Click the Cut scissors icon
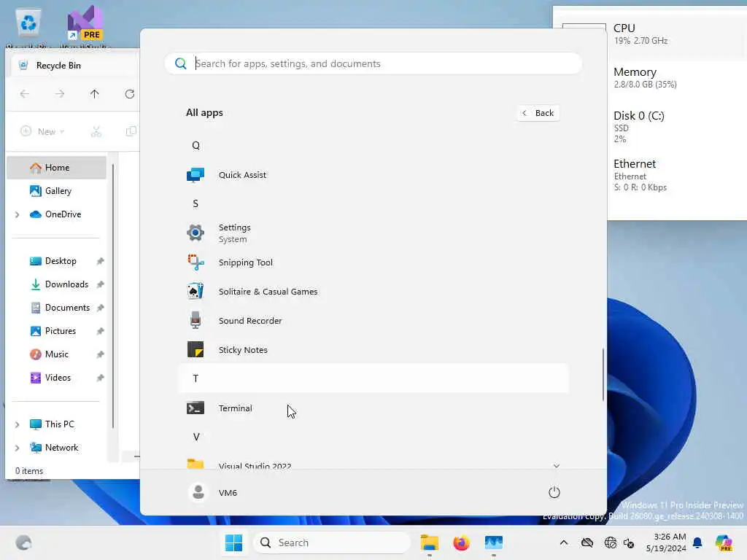747x560 pixels. coord(96,131)
